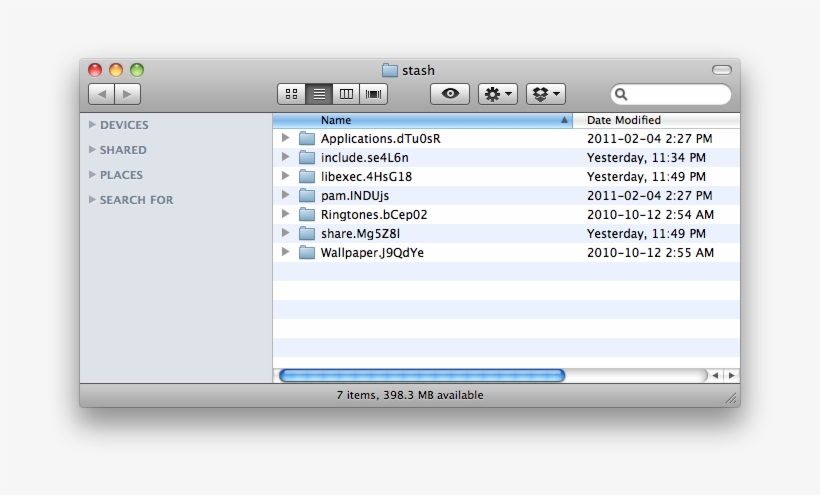Screen dimensions: 820x495
Task: Sort by the Name column header
Action: tap(420, 120)
